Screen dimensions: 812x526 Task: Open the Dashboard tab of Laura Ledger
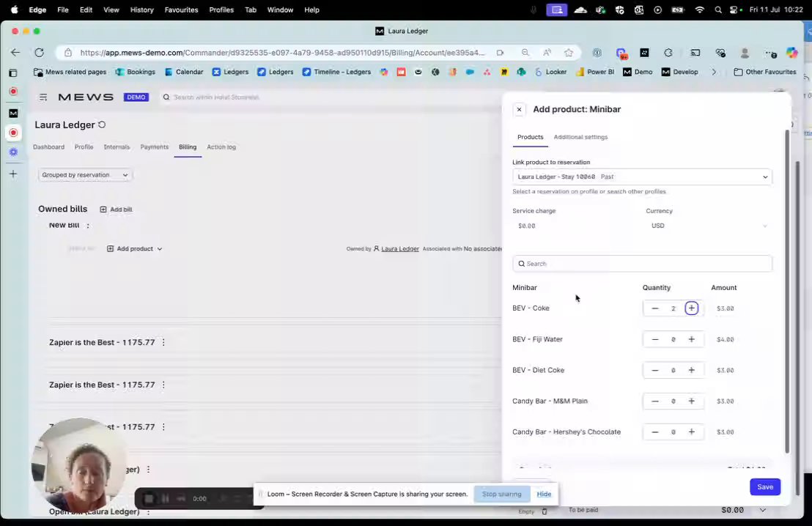click(x=48, y=147)
